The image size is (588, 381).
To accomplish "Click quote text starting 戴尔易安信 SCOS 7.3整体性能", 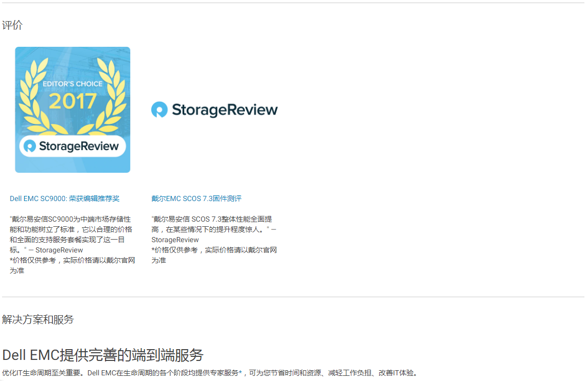I will point(214,229).
